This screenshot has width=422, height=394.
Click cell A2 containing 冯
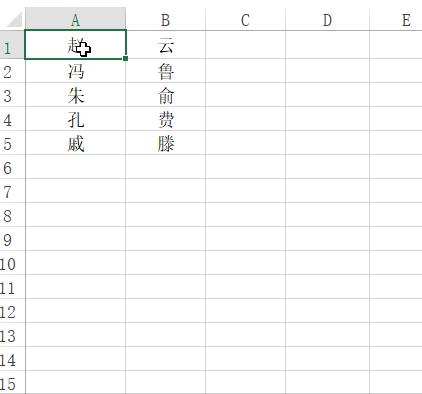click(76, 71)
